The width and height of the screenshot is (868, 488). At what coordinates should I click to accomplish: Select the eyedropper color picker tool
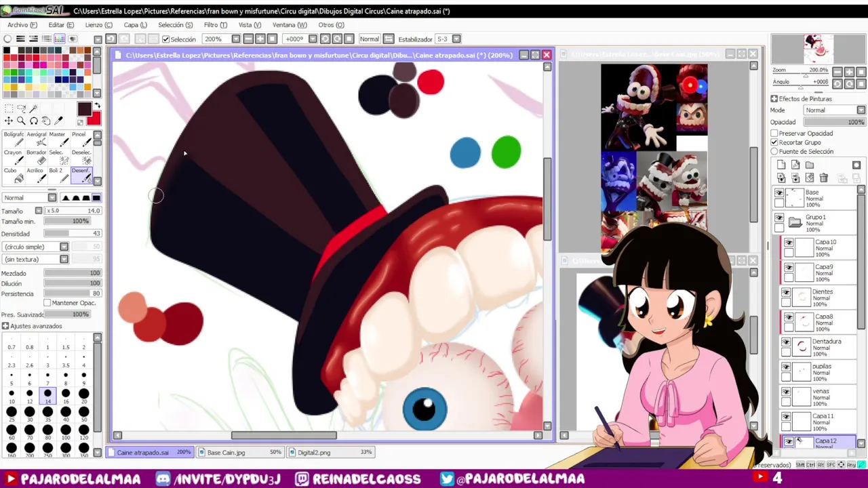58,121
